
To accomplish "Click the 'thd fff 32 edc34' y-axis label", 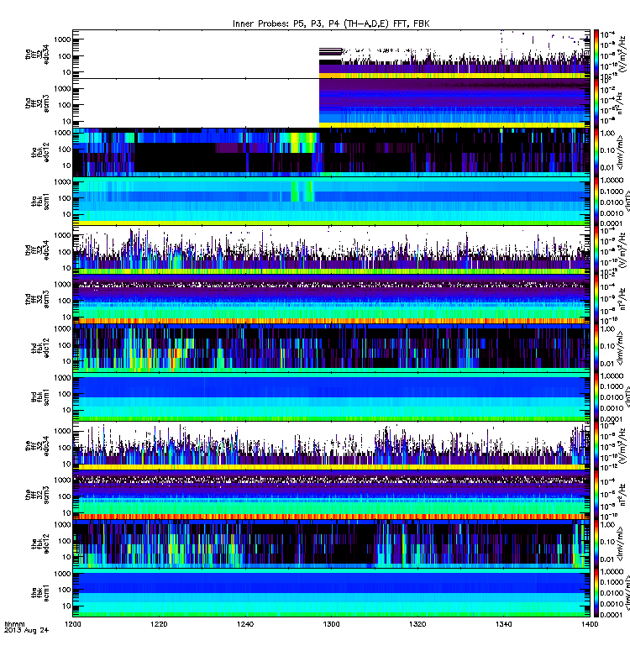I will (x=37, y=249).
